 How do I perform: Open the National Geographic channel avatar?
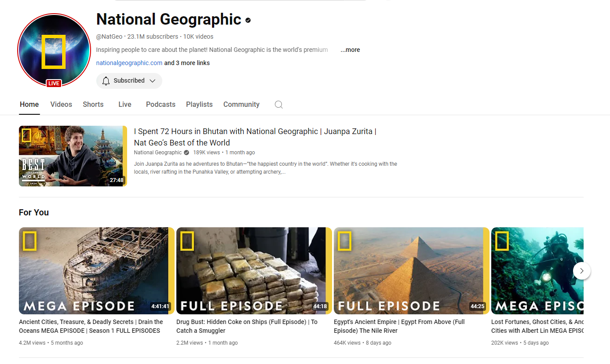tap(54, 50)
